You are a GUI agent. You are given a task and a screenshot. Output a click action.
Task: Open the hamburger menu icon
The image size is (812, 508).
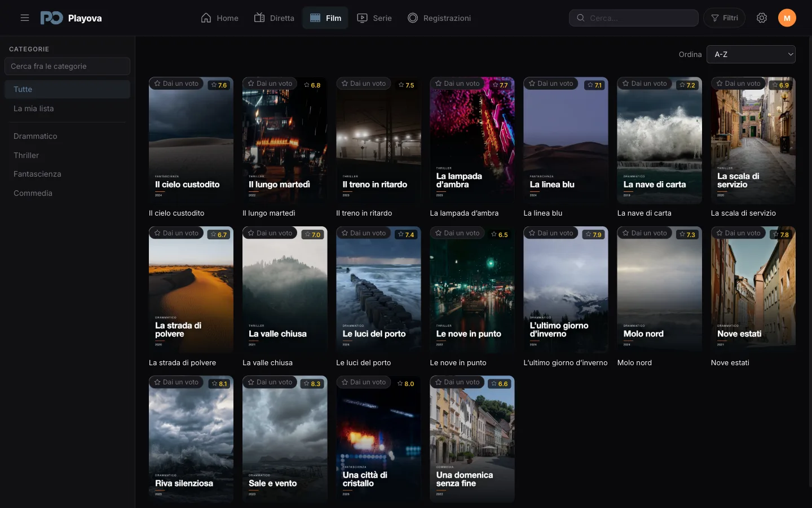[25, 18]
